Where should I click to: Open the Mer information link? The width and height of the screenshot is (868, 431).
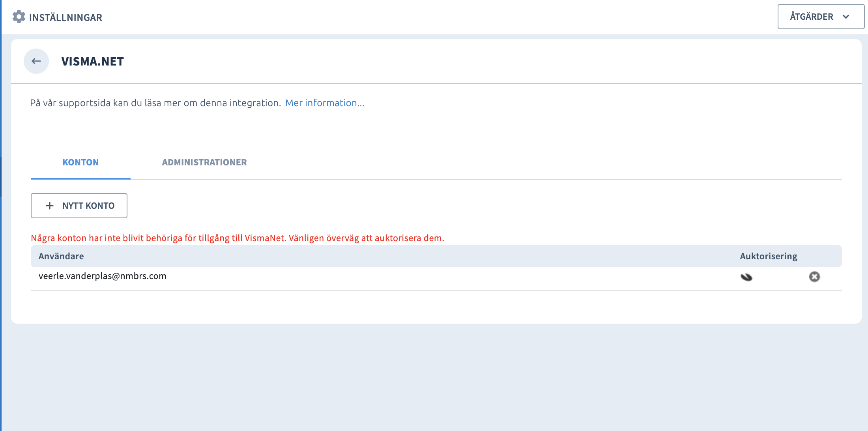(325, 103)
